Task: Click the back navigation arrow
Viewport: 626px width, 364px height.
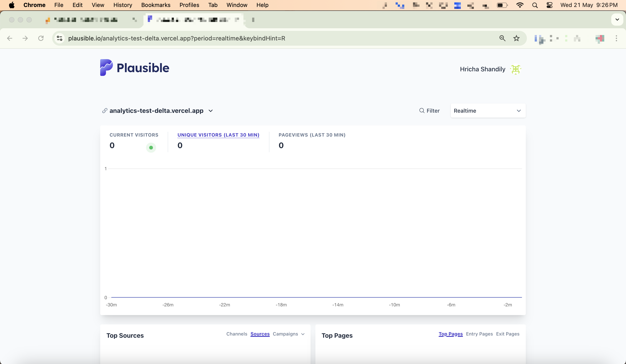Action: pos(10,38)
